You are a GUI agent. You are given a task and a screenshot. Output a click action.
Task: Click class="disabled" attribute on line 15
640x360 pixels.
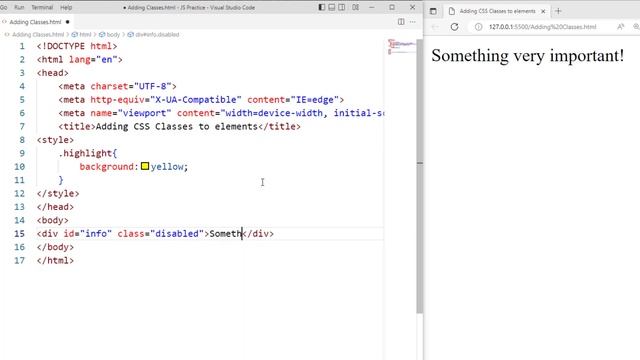tap(160, 233)
